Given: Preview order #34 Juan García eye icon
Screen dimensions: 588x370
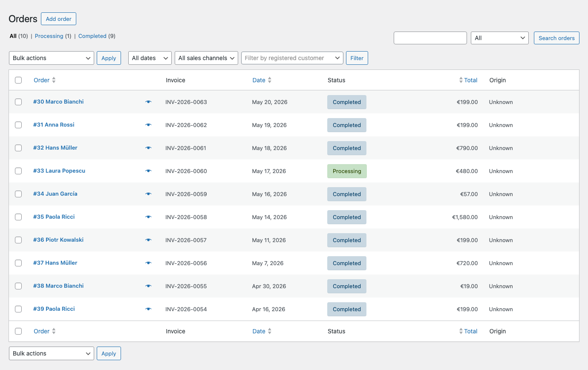Looking at the screenshot, I should (148, 194).
